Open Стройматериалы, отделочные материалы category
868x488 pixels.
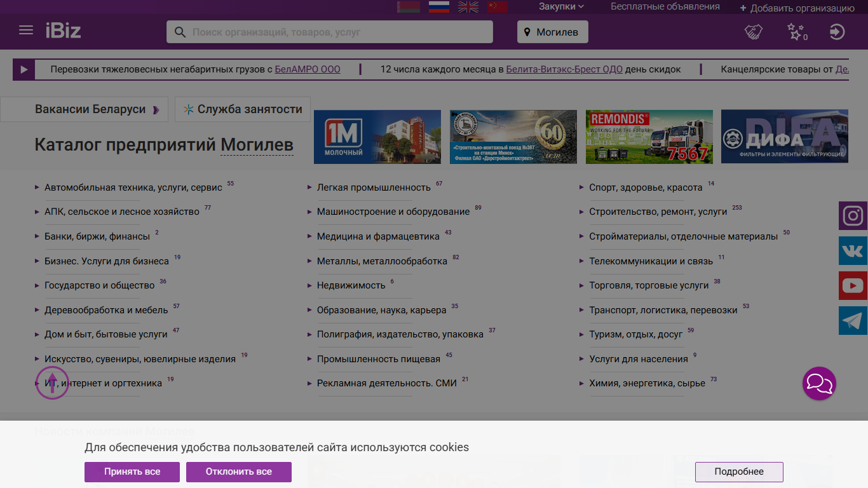(683, 236)
